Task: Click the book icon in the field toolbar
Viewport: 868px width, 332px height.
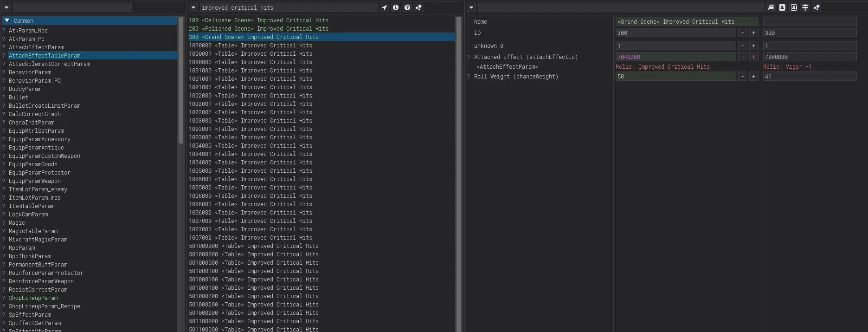Action: pyautogui.click(x=771, y=7)
